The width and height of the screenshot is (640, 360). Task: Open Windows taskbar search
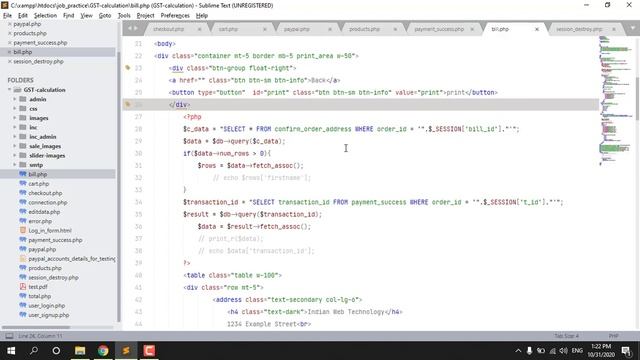coord(34,351)
